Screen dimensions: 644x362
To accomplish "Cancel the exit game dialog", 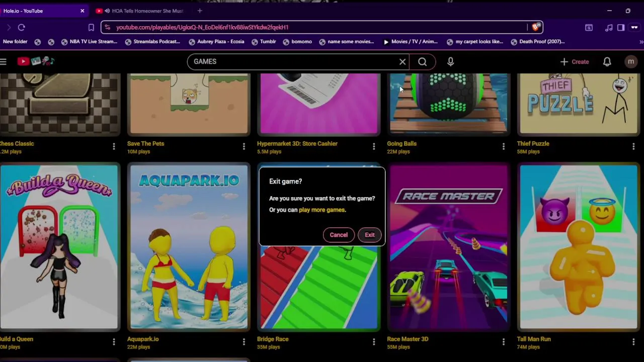I will (339, 235).
